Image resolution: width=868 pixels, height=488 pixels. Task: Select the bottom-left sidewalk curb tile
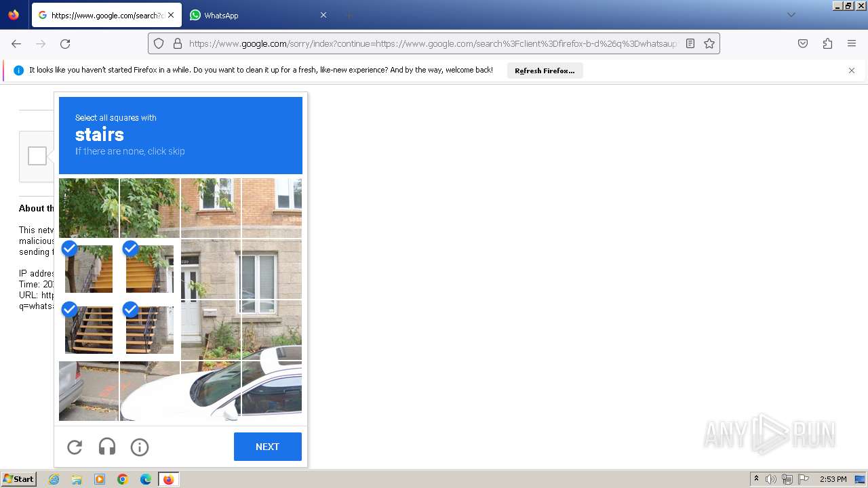pyautogui.click(x=89, y=391)
